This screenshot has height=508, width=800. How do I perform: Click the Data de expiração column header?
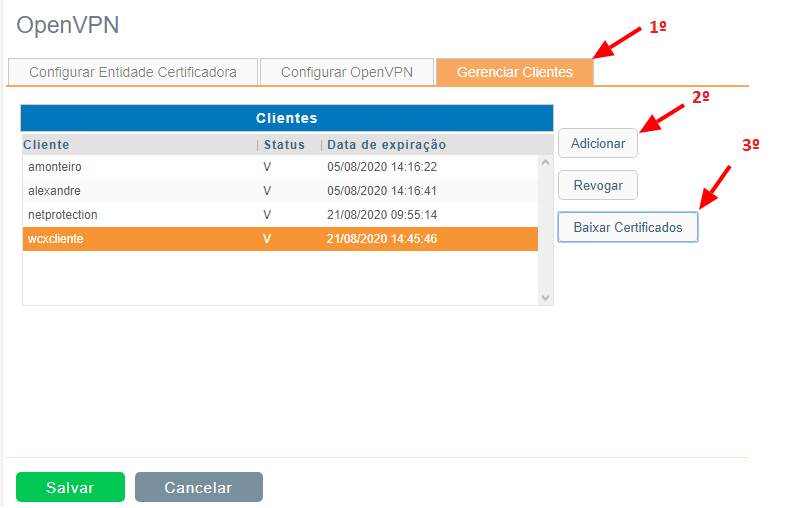pos(387,145)
